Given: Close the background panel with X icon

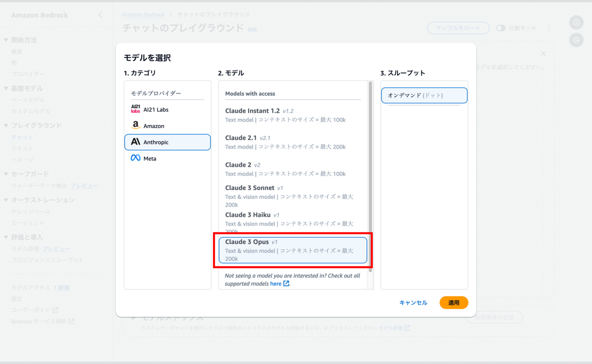Looking at the screenshot, I should coord(543,54).
